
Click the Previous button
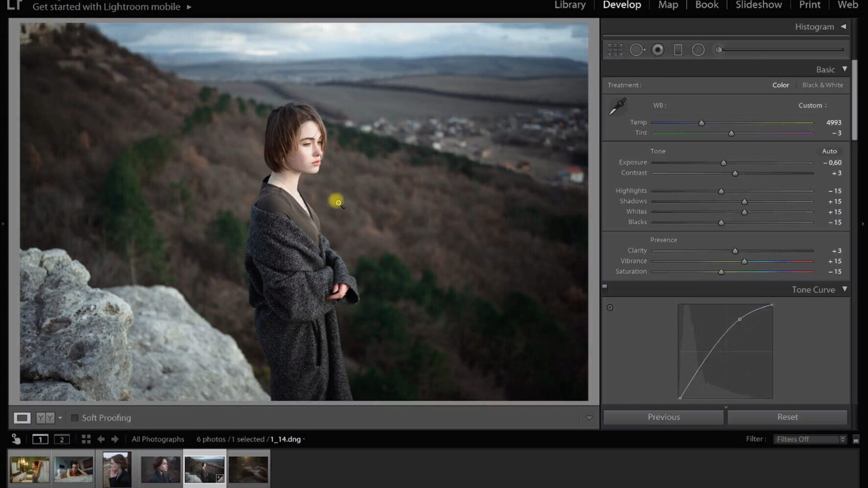pos(663,417)
